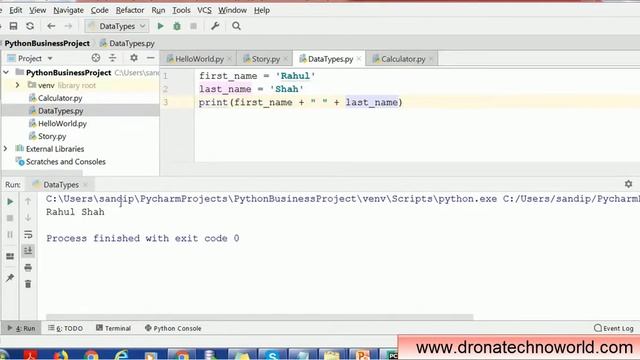
Task: Go forward with the right arrow icon
Action: [x=68, y=26]
